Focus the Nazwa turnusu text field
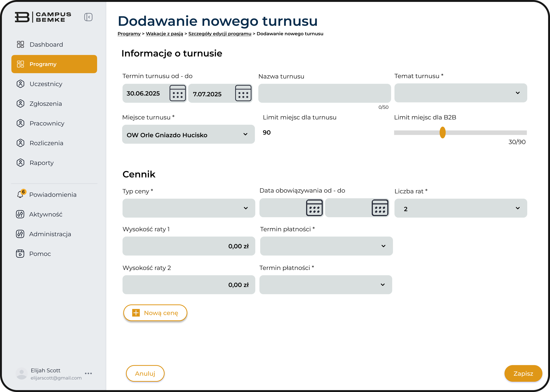This screenshot has height=392, width=550. pyautogui.click(x=324, y=93)
